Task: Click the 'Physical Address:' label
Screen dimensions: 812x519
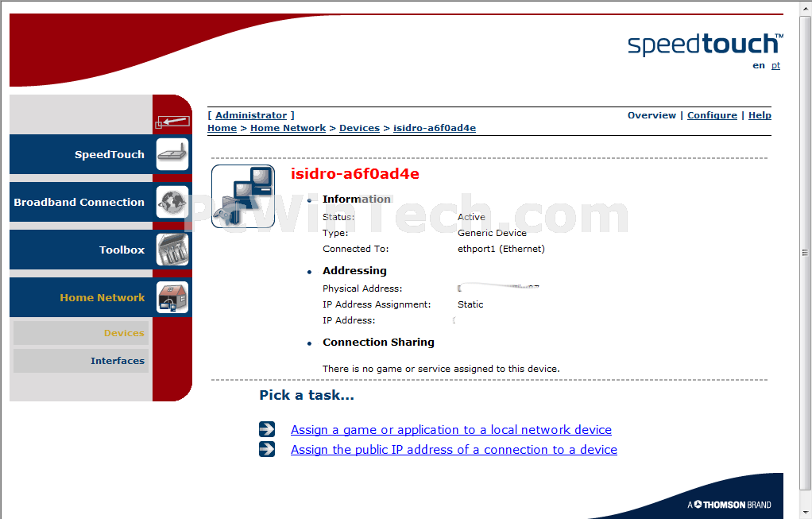Action: pyautogui.click(x=362, y=289)
